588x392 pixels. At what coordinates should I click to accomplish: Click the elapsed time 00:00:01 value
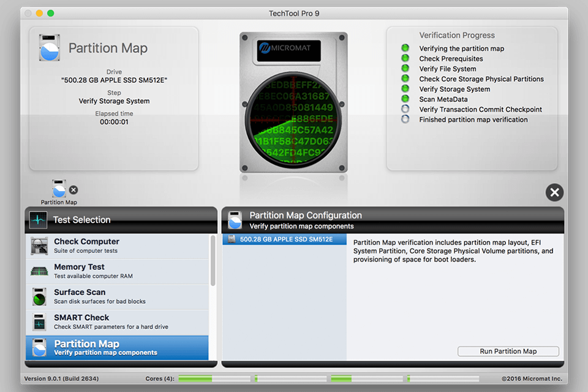[x=114, y=122]
